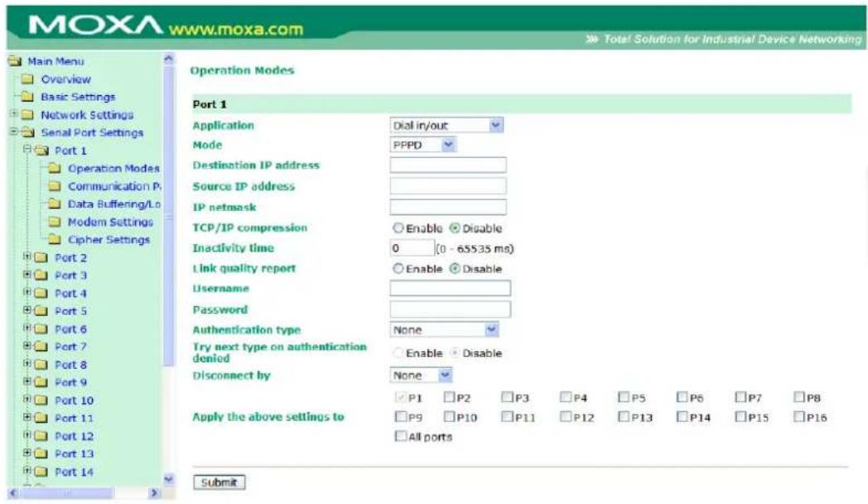Enable Link quality report radio button

tap(398, 268)
